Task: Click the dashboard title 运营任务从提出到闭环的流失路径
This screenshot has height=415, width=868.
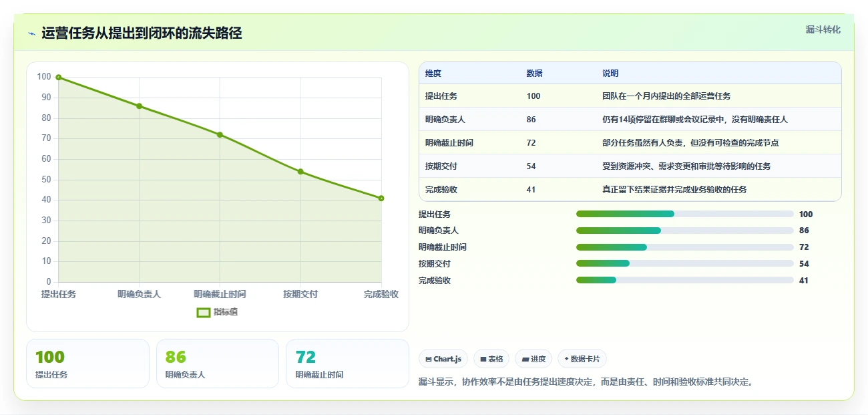Action: pos(142,33)
